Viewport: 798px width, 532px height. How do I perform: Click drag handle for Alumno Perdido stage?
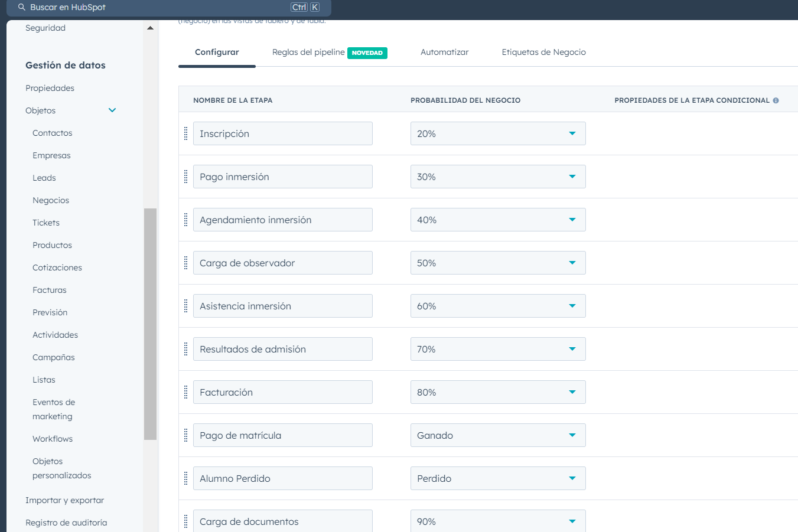(x=185, y=478)
